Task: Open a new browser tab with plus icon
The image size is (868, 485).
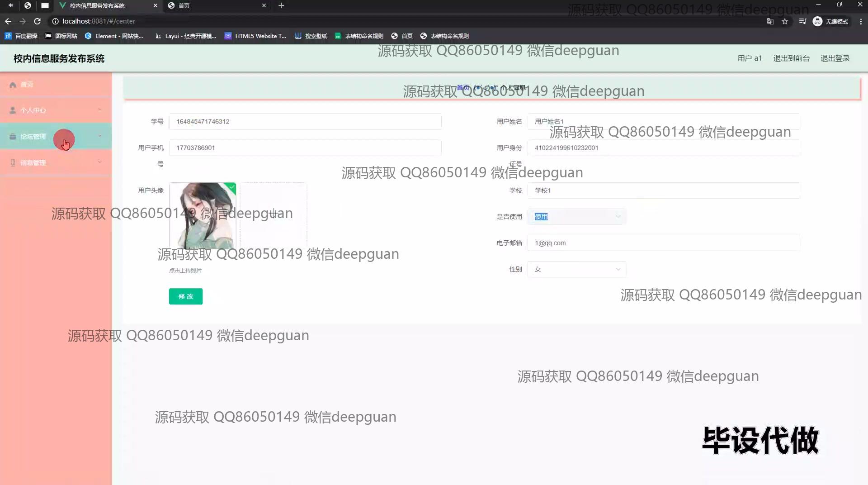Action: (x=281, y=5)
